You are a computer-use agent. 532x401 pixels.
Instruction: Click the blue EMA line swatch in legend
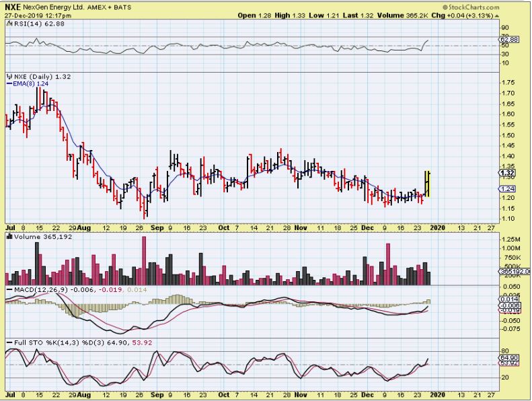(x=9, y=83)
